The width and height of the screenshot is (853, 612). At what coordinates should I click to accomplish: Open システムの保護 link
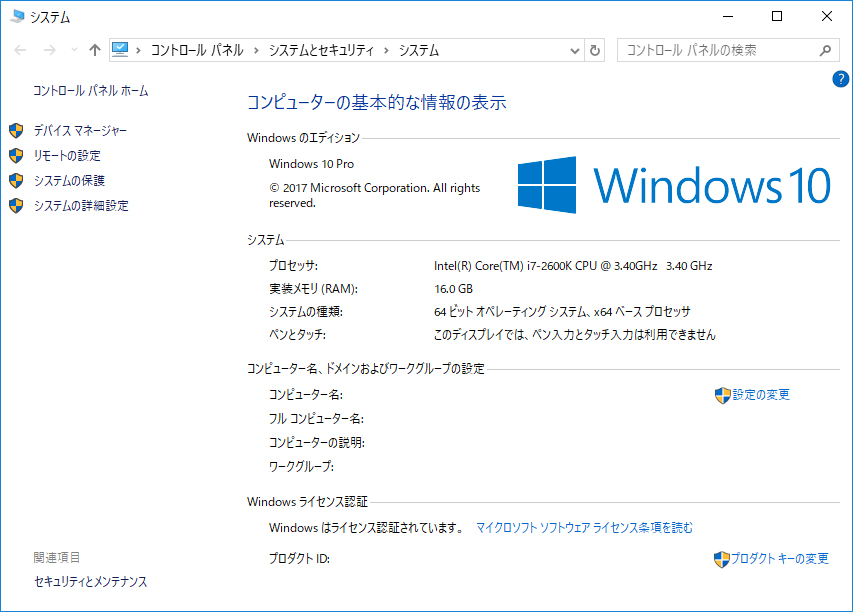[69, 181]
